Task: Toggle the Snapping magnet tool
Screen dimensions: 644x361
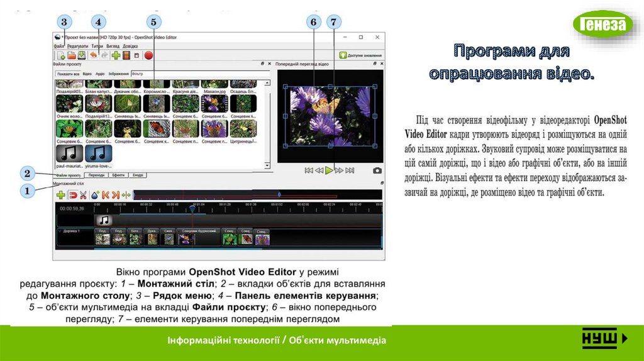Action: [x=73, y=195]
